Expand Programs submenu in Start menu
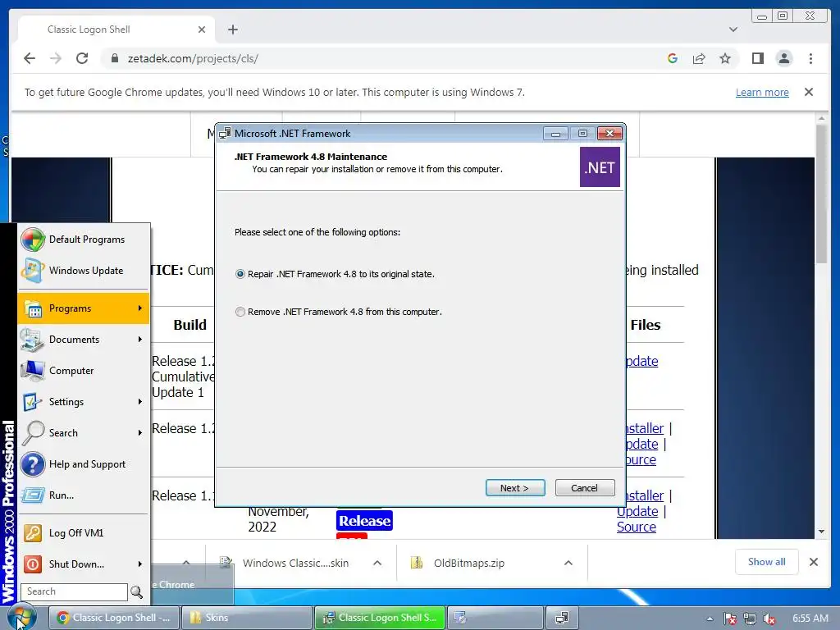This screenshot has height=630, width=840. [x=84, y=308]
